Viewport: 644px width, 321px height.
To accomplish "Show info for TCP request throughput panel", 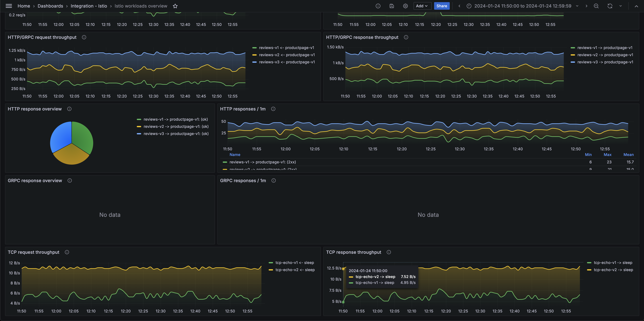I will (67, 252).
